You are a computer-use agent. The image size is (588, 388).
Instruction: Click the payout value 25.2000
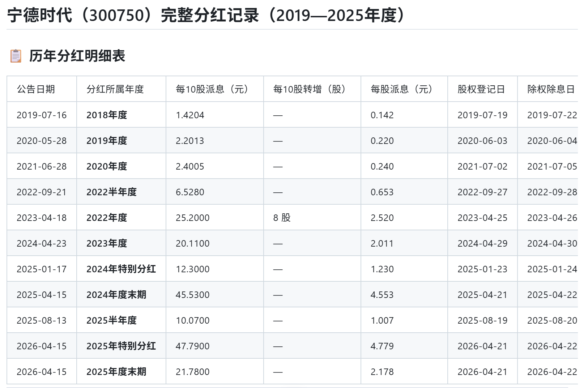click(x=192, y=218)
